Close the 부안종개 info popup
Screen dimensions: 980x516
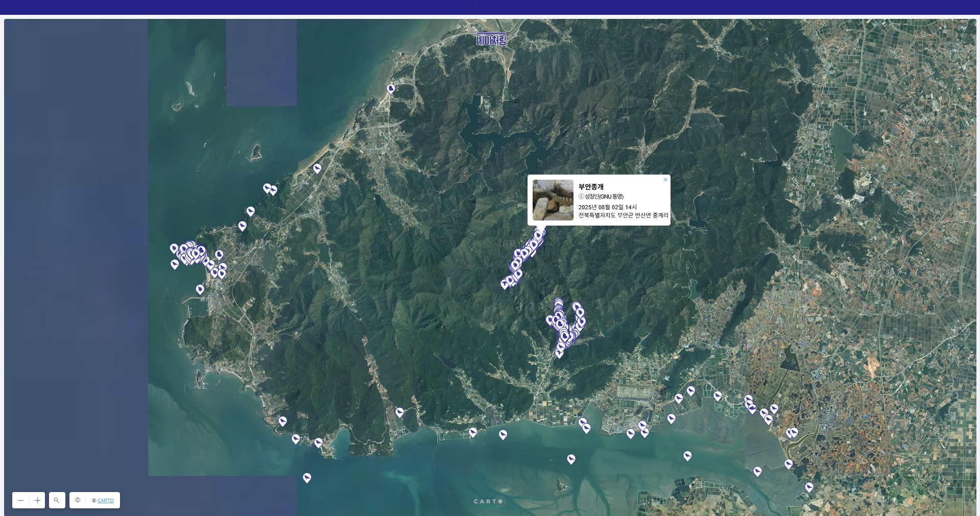pos(665,180)
